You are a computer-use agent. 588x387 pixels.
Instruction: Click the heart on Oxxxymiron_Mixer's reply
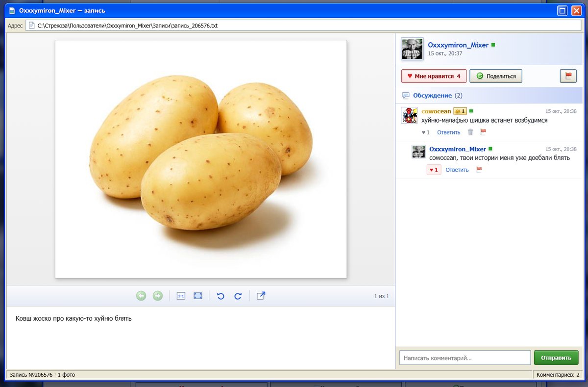pyautogui.click(x=434, y=170)
